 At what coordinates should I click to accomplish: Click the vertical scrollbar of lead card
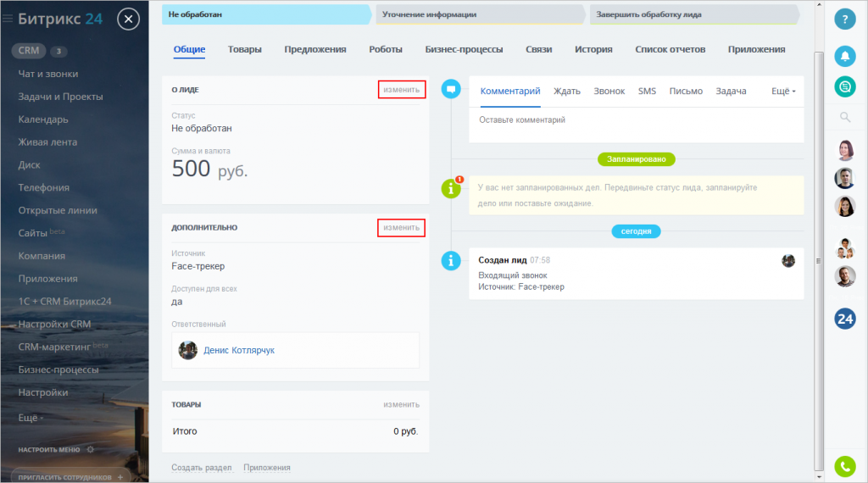click(x=819, y=260)
